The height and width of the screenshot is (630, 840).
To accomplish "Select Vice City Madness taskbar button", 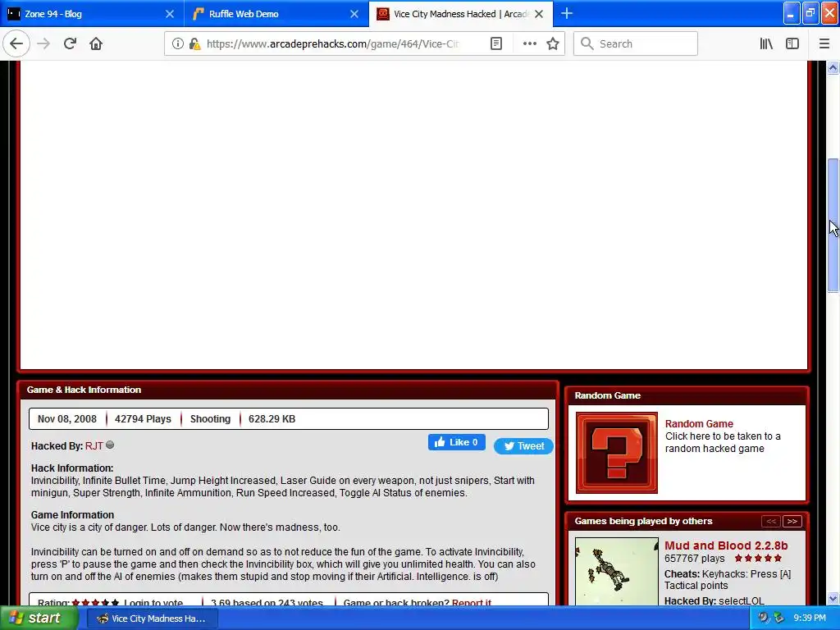I will (152, 619).
